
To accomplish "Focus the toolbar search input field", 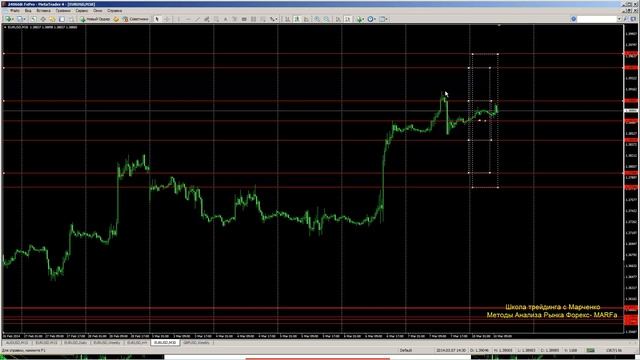I will point(597,19).
